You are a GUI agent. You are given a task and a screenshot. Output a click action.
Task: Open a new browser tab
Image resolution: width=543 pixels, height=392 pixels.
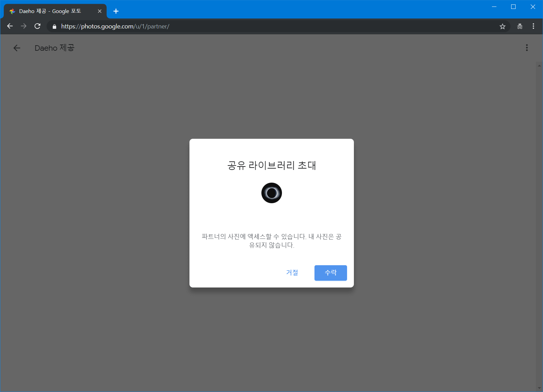coord(116,11)
